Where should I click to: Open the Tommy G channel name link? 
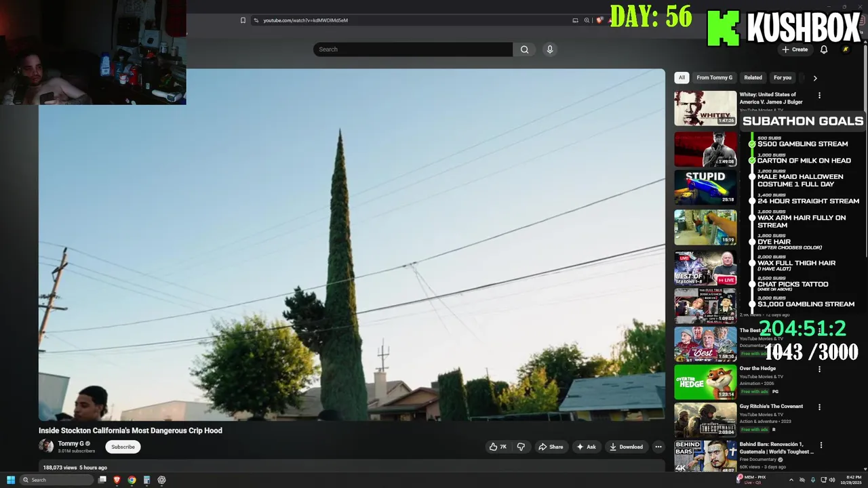tap(71, 443)
